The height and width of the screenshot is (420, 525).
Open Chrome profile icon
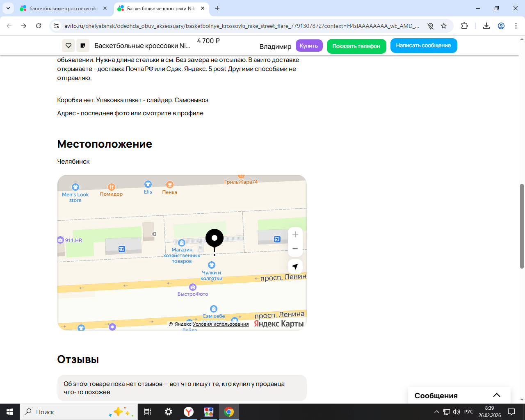[x=501, y=26]
